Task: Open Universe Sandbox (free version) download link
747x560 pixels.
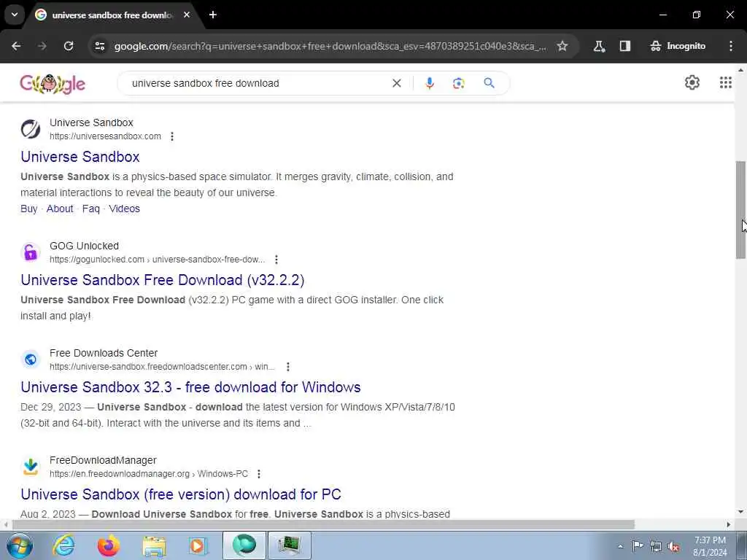Action: pos(181,494)
